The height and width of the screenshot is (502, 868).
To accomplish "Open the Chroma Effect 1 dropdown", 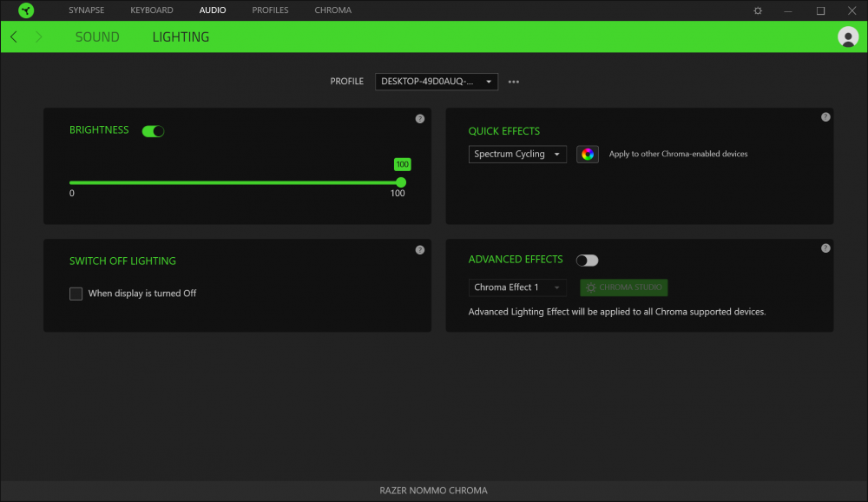I will click(517, 287).
